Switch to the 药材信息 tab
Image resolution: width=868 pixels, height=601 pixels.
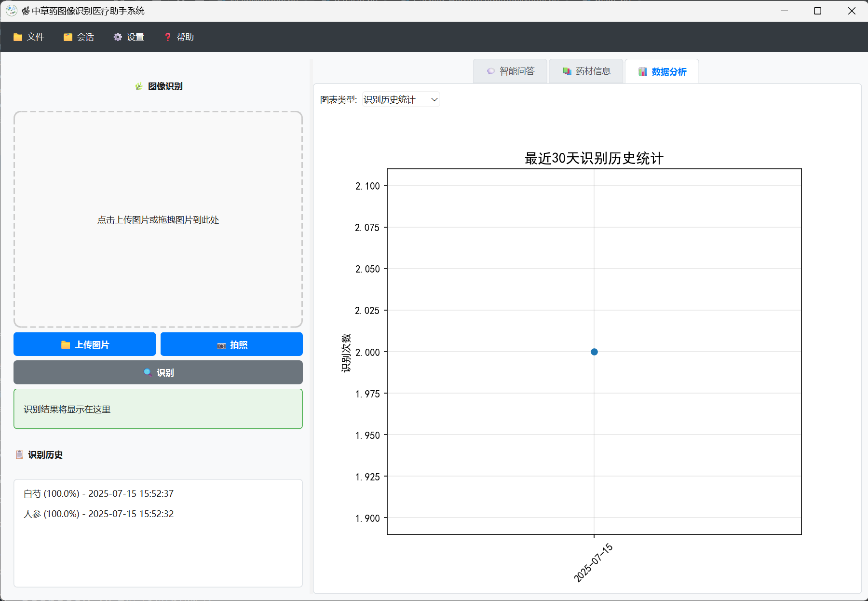586,71
